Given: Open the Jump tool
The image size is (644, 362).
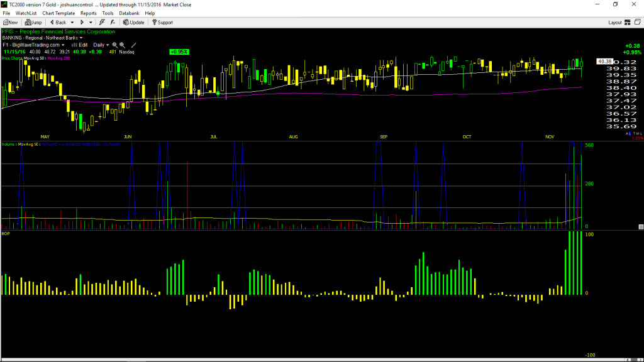Looking at the screenshot, I should (33, 23).
